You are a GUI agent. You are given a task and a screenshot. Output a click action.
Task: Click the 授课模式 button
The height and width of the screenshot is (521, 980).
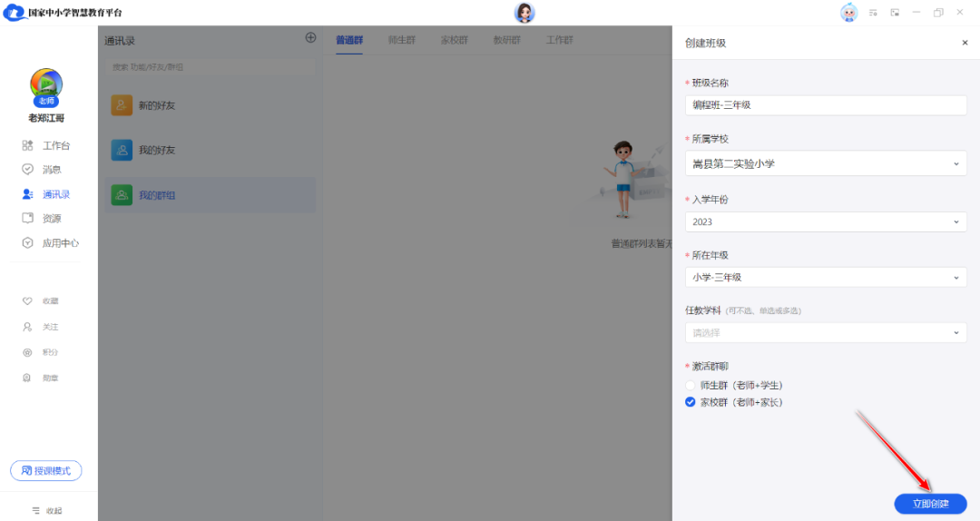tap(46, 471)
